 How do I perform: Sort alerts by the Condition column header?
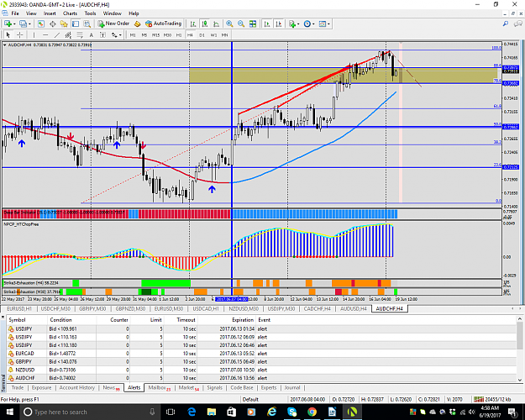(x=60, y=320)
